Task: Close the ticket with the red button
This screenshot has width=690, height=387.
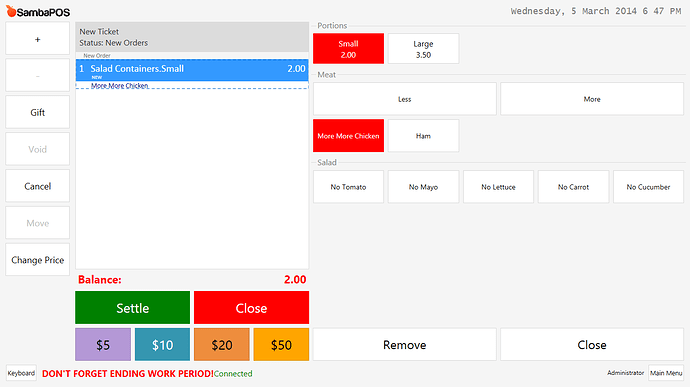Action: (251, 307)
